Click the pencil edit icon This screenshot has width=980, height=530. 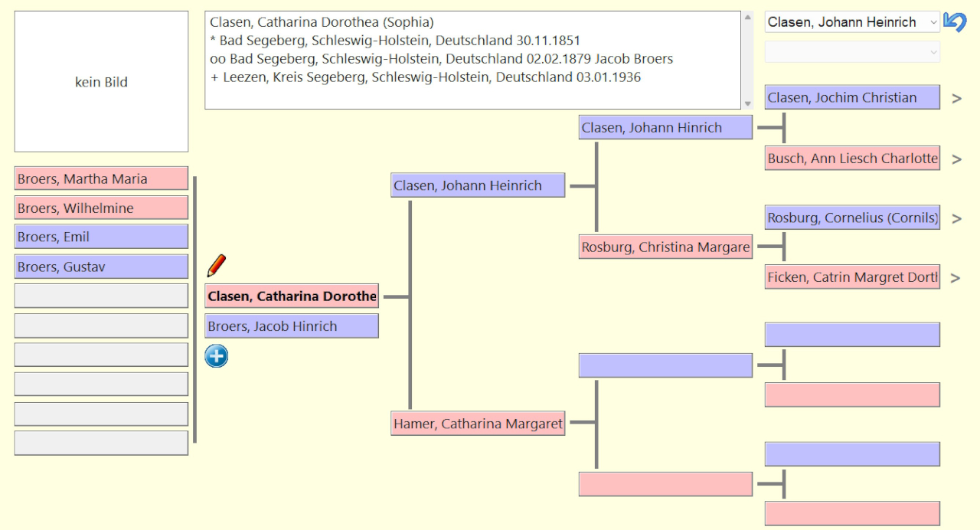point(217,266)
